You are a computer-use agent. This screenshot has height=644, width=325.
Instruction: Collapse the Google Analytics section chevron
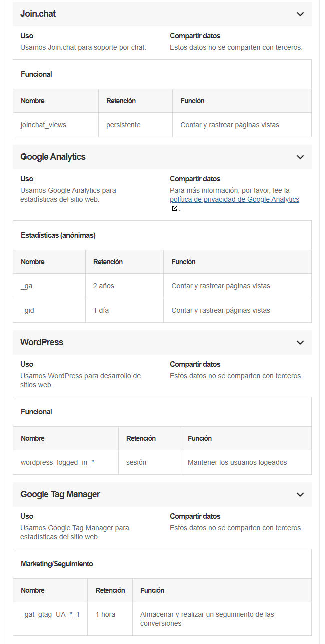pyautogui.click(x=300, y=157)
